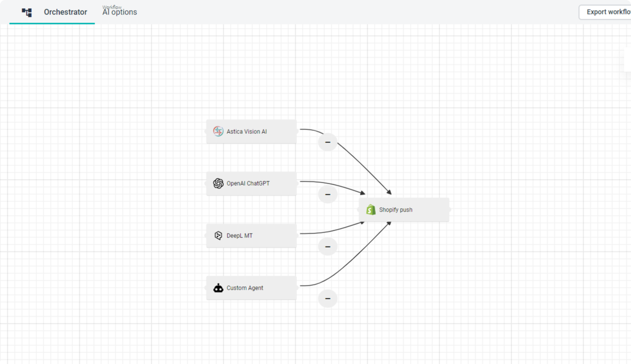Open the Orchestrator tab
This screenshot has height=364, width=631.
coord(52,12)
